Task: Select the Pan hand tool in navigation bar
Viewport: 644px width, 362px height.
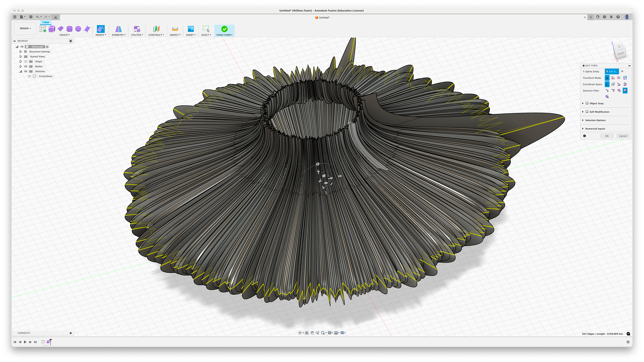Action: pos(312,333)
